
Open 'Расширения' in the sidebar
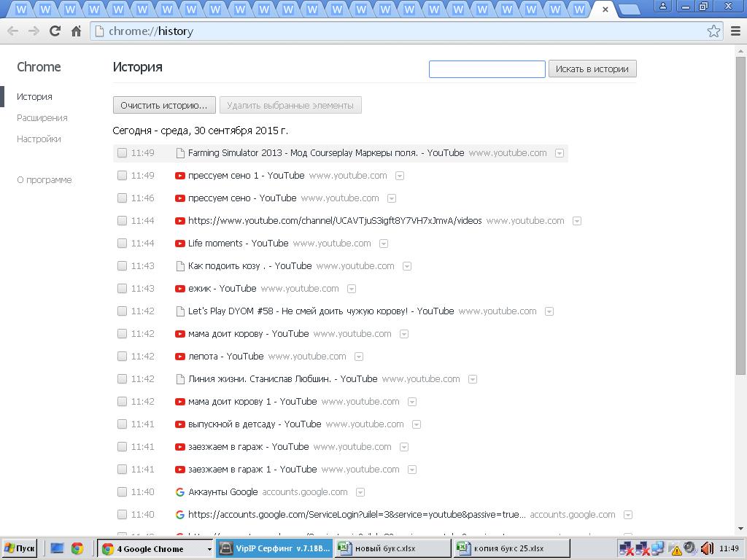point(42,118)
